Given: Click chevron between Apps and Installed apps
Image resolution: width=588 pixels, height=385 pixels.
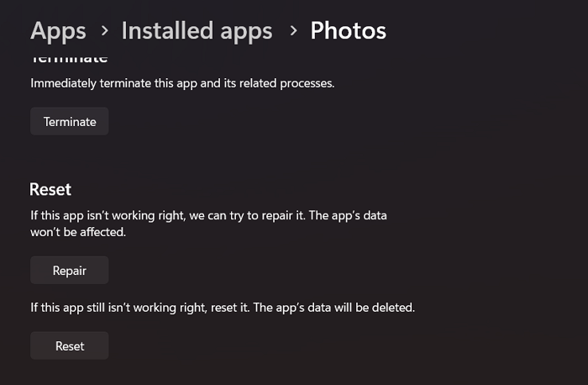Looking at the screenshot, I should [104, 31].
